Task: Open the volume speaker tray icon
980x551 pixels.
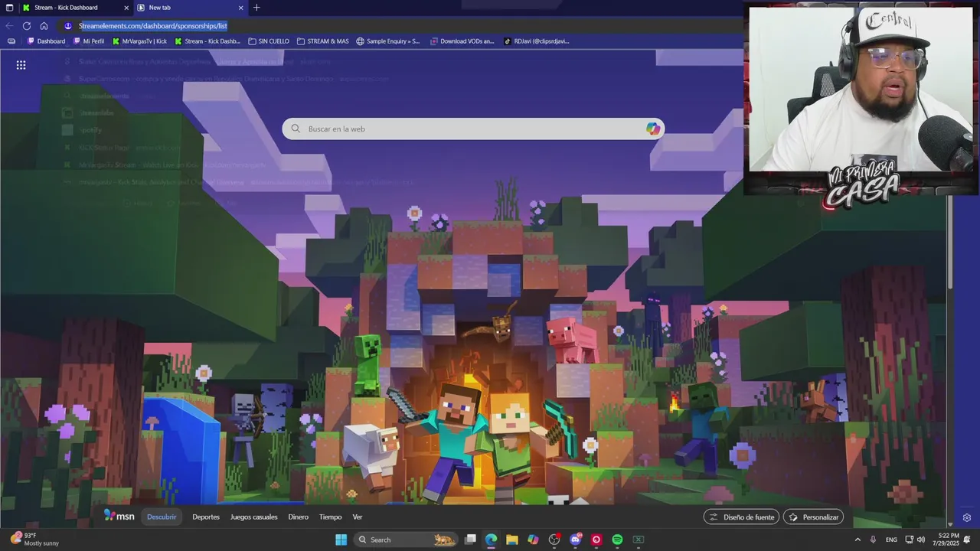Action: pos(920,540)
